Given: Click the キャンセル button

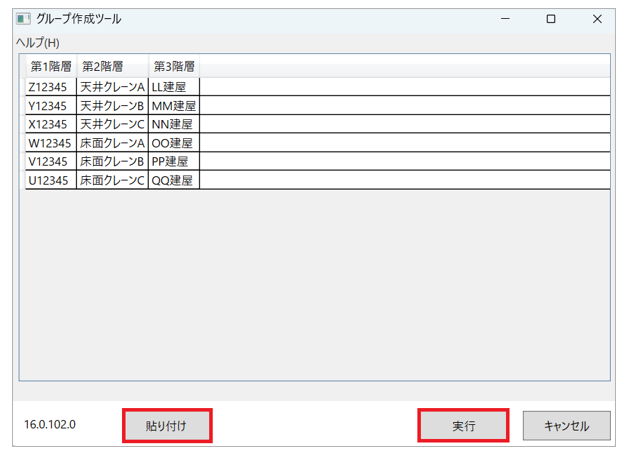Looking at the screenshot, I should (x=566, y=425).
